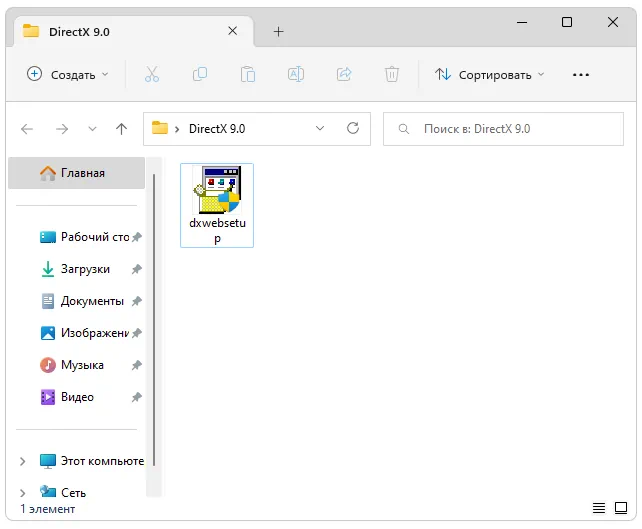The width and height of the screenshot is (642, 529).
Task: Close the DirectX 9.0 tab
Action: [233, 31]
